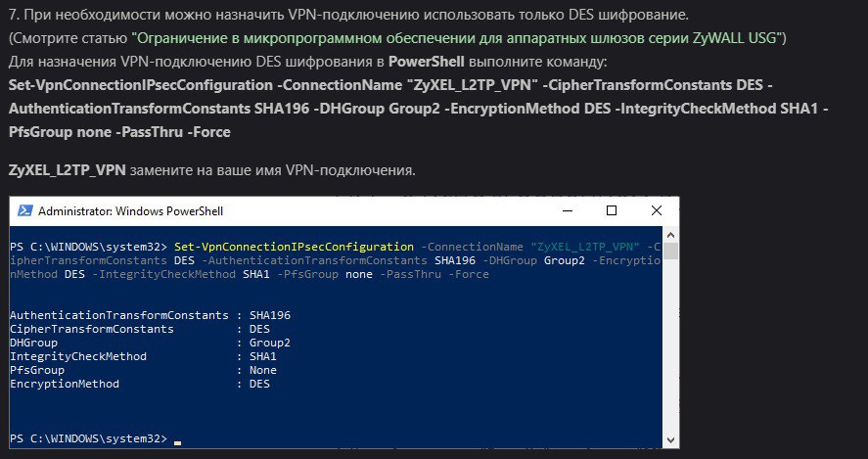This screenshot has height=459, width=868.
Task: Minimize the Administrator PowerShell window
Action: [x=566, y=210]
